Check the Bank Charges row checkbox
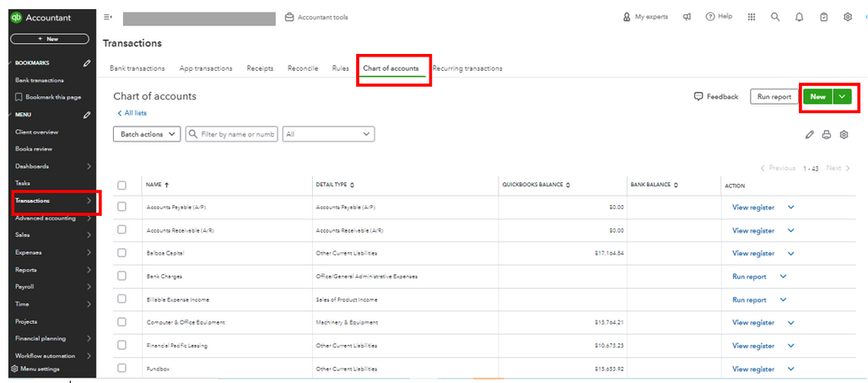 [x=121, y=276]
